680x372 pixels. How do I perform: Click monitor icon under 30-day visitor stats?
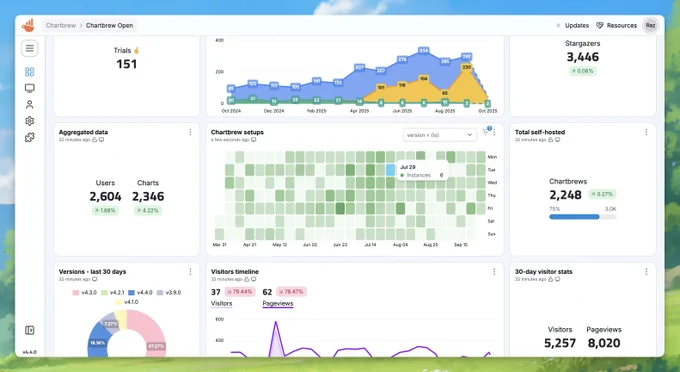pyautogui.click(x=557, y=280)
